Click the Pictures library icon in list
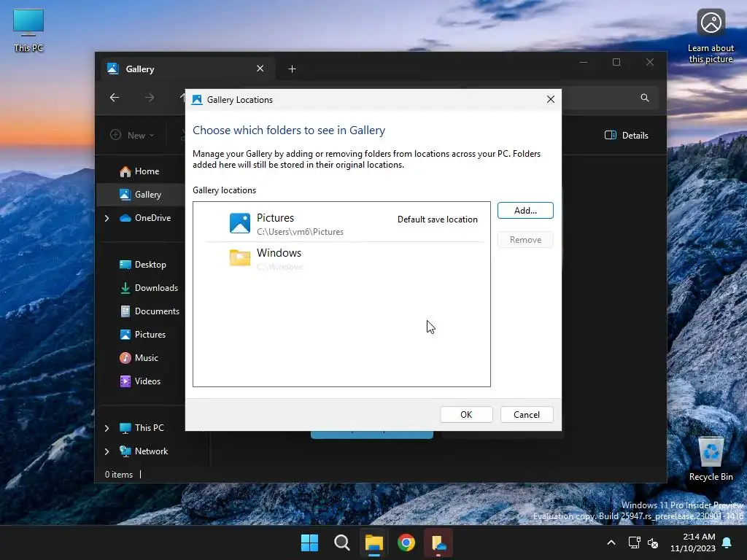This screenshot has width=747, height=560. [239, 223]
